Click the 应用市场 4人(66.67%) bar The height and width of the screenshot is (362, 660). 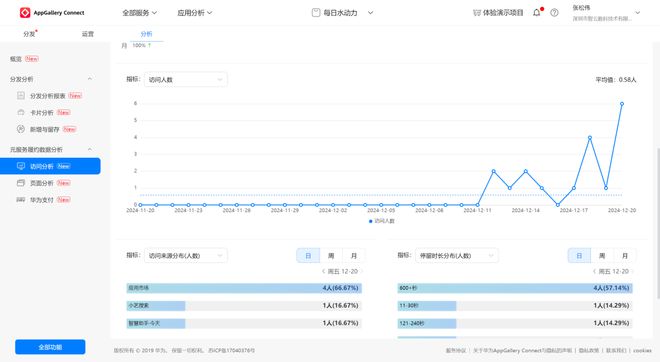pyautogui.click(x=244, y=288)
